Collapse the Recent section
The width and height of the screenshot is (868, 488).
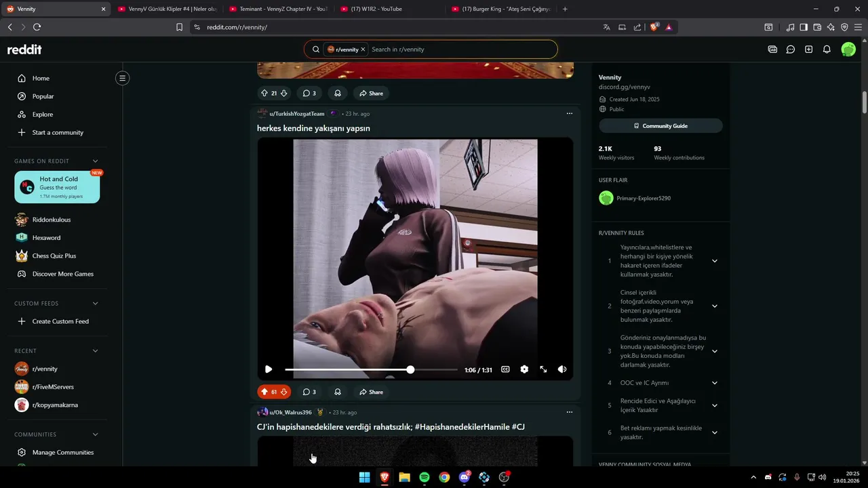(x=95, y=351)
